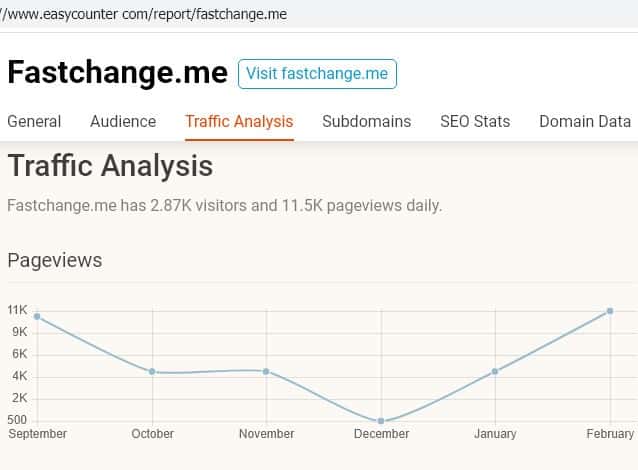
Task: Switch to the Domain Data tab
Action: tap(585, 122)
